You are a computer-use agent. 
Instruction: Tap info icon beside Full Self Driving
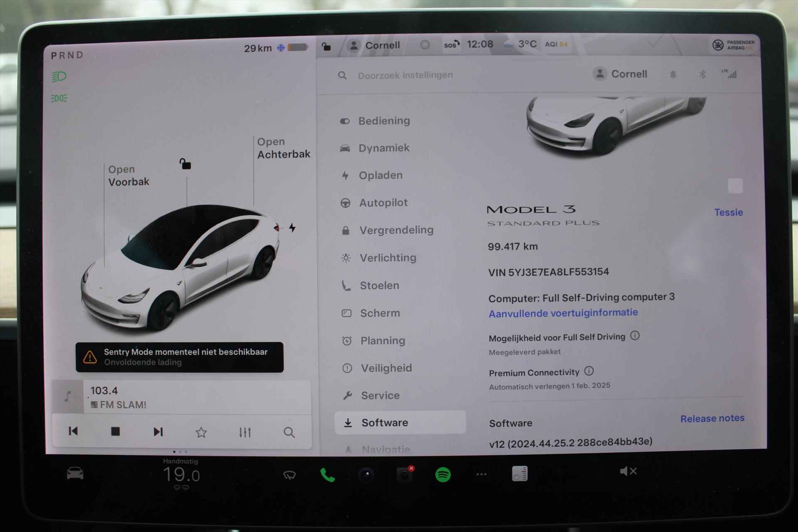(x=635, y=335)
